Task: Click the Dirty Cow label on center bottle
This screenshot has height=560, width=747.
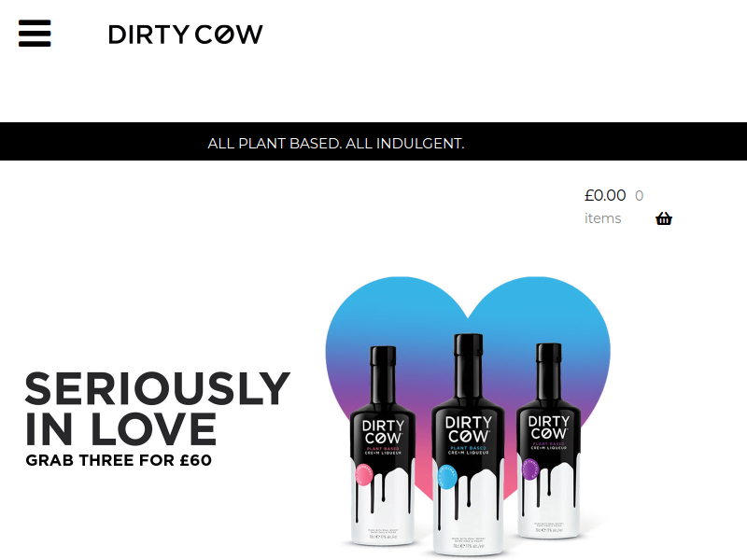Action: tap(468, 429)
